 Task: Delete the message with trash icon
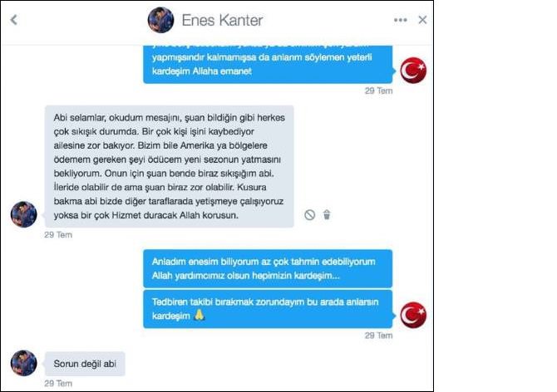click(x=327, y=214)
